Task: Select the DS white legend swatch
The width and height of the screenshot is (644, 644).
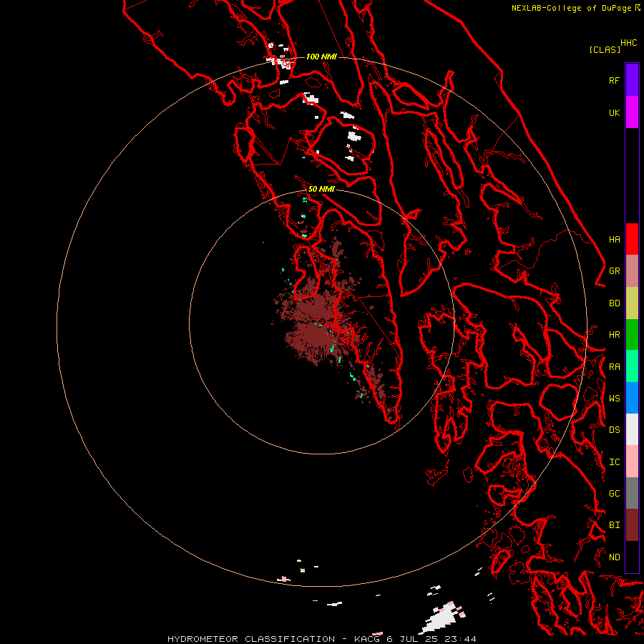Action: click(x=632, y=429)
